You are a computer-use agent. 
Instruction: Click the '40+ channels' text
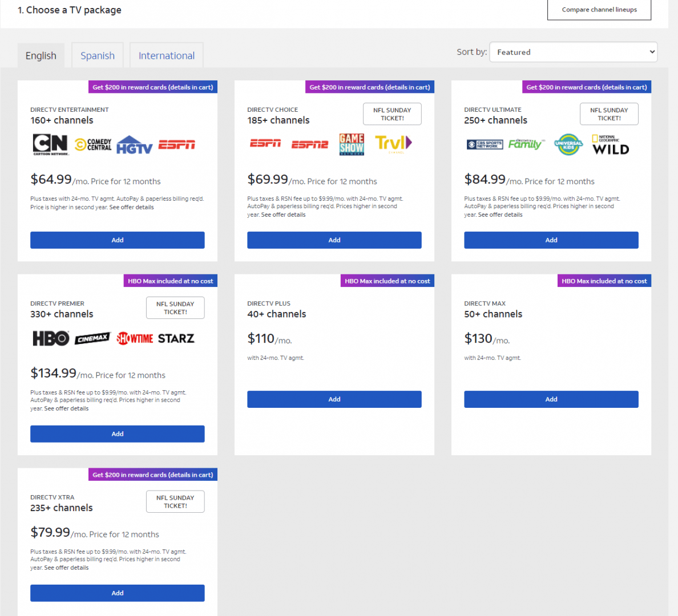click(277, 314)
